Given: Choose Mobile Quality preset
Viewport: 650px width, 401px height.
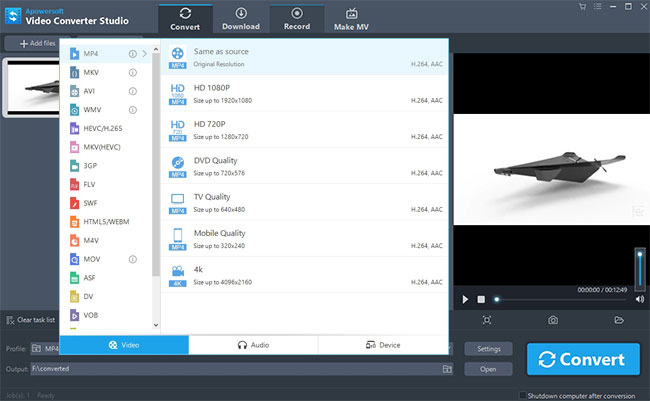Looking at the screenshot, I should point(305,239).
